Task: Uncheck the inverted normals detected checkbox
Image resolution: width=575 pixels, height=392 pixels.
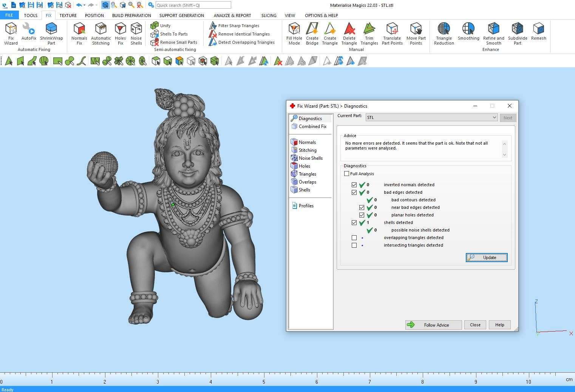Action: coord(354,185)
